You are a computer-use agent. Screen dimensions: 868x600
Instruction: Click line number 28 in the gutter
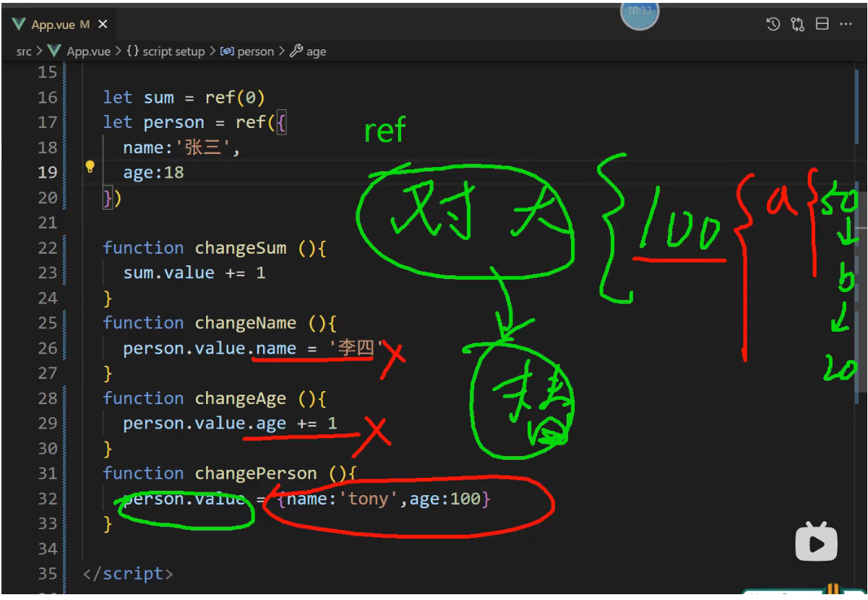click(48, 398)
